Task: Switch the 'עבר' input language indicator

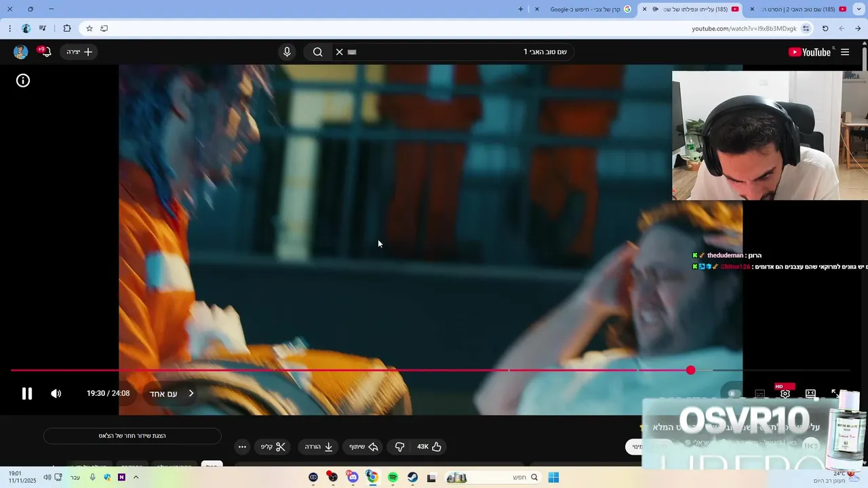Action: coord(75,478)
